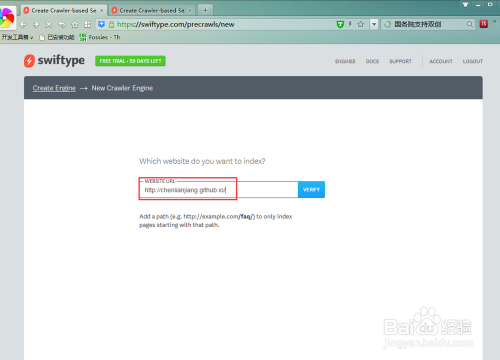Click the green T shield icon
This screenshot has height=360, width=500.
tap(340, 24)
